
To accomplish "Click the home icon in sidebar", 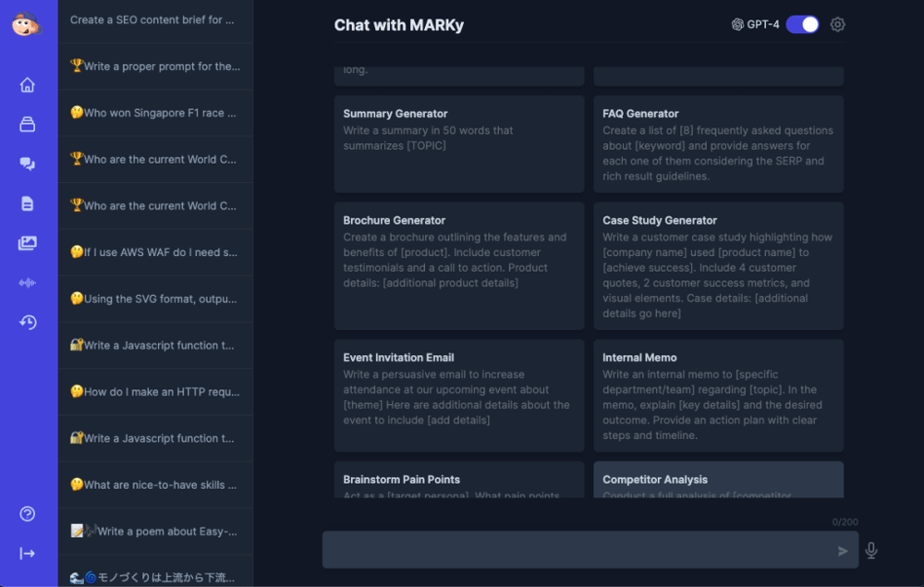I will pyautogui.click(x=28, y=85).
